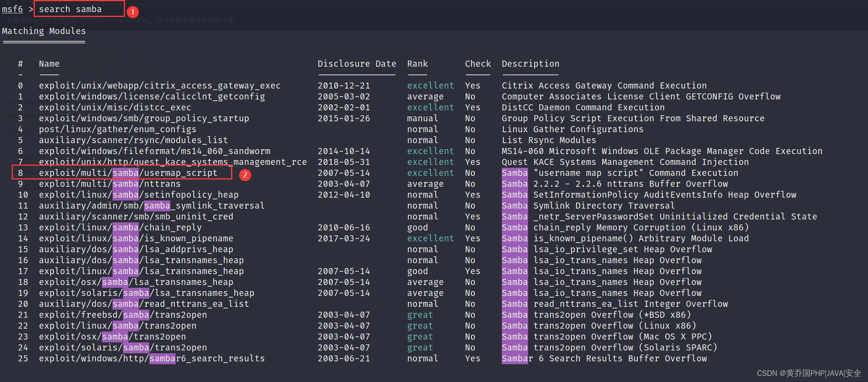Click the 'Name' column header
868x382 pixels.
49,64
